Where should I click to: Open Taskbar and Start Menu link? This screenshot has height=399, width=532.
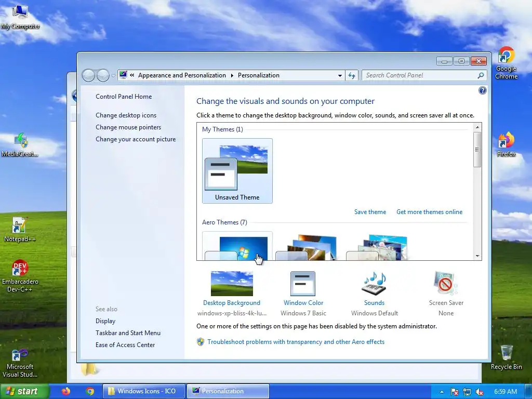(128, 333)
